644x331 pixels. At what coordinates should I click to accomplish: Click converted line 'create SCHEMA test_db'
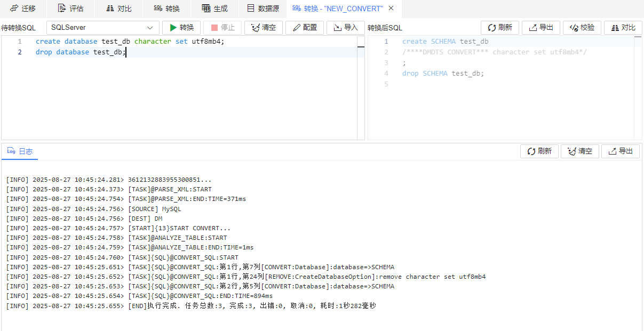tap(445, 41)
